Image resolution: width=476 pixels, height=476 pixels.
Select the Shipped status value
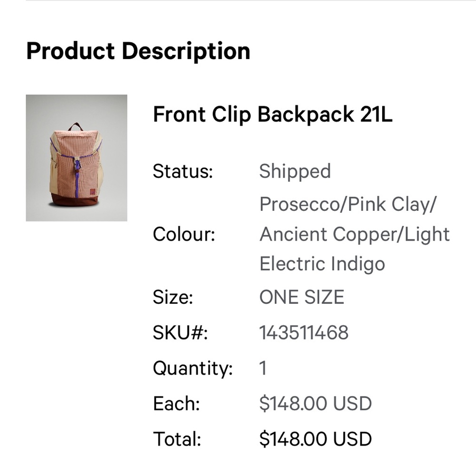pos(295,171)
